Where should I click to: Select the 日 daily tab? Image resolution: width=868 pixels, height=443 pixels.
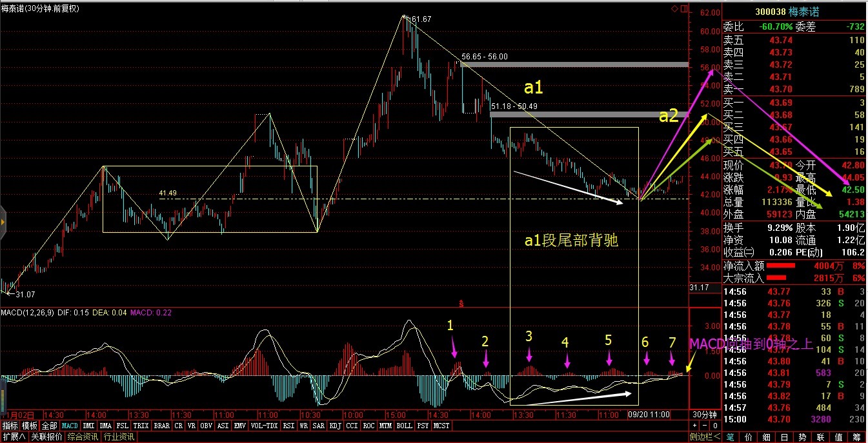click(785, 437)
